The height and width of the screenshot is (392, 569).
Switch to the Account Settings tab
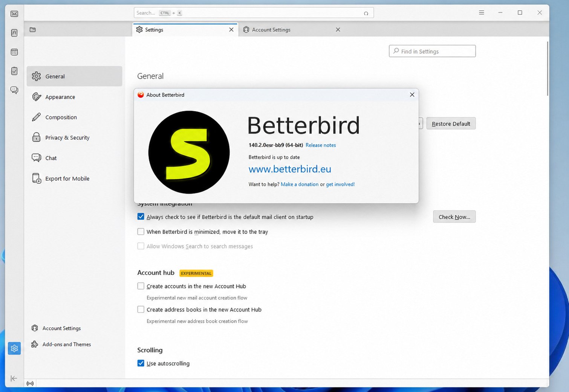pyautogui.click(x=292, y=30)
